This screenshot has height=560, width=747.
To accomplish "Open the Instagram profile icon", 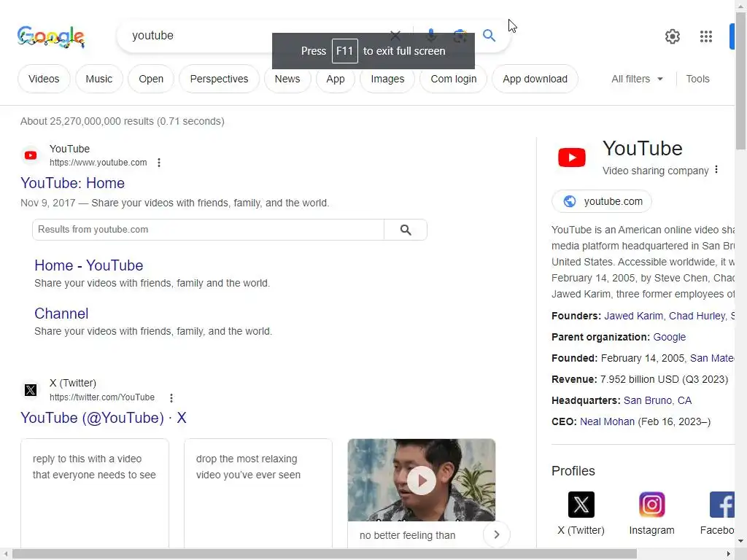I will (651, 505).
